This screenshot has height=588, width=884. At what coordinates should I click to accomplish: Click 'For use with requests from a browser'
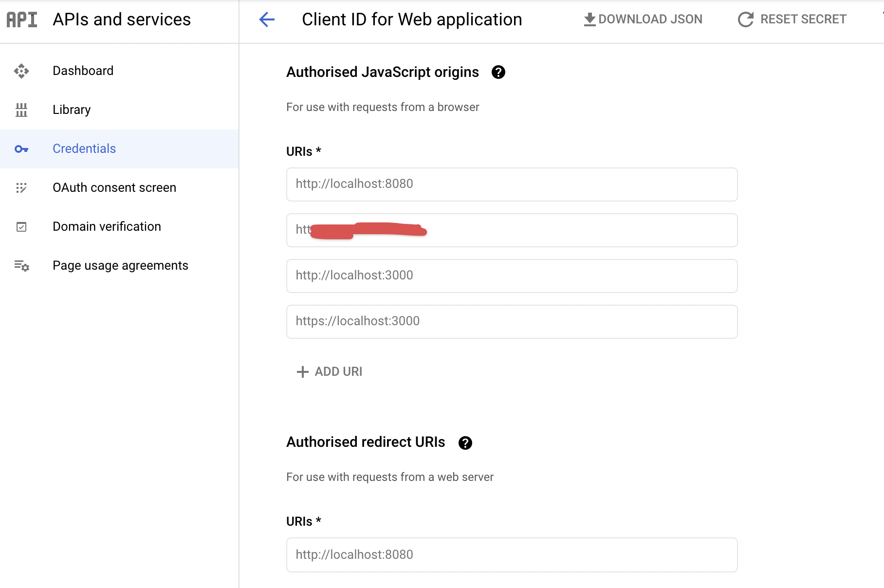point(383,107)
